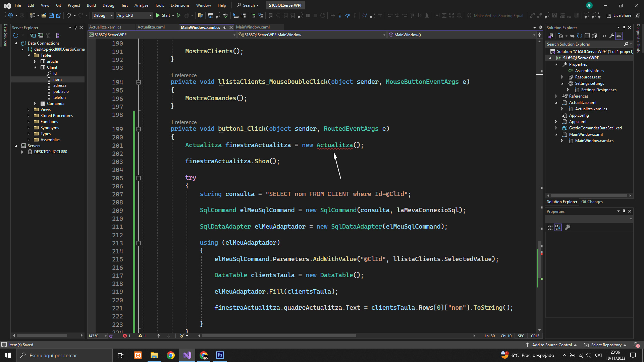Click the Search Solution Explorer field

point(584,44)
